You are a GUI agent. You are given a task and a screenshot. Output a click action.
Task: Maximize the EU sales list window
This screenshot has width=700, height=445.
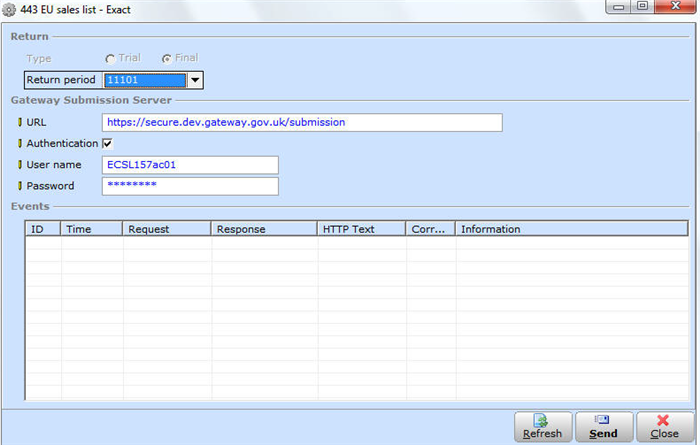[x=642, y=7]
